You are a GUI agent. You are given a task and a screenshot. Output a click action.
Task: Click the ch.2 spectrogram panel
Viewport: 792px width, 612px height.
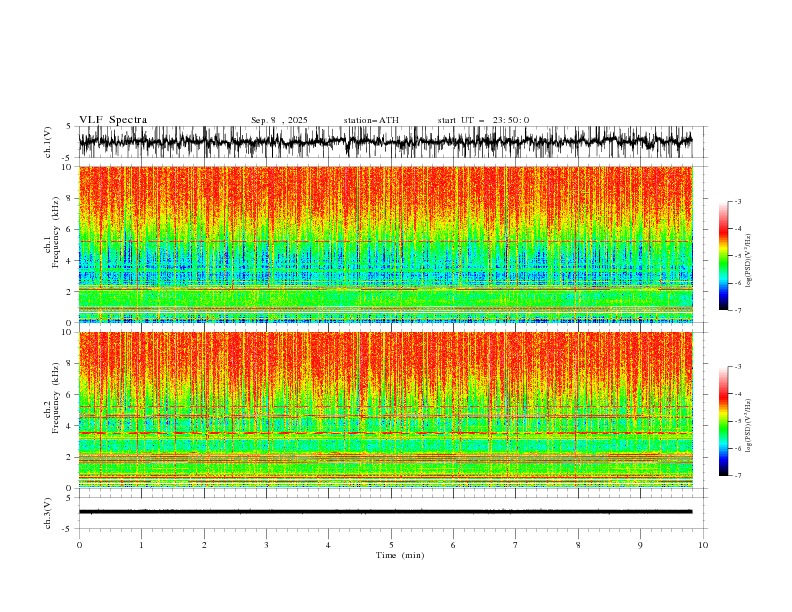[x=385, y=410]
